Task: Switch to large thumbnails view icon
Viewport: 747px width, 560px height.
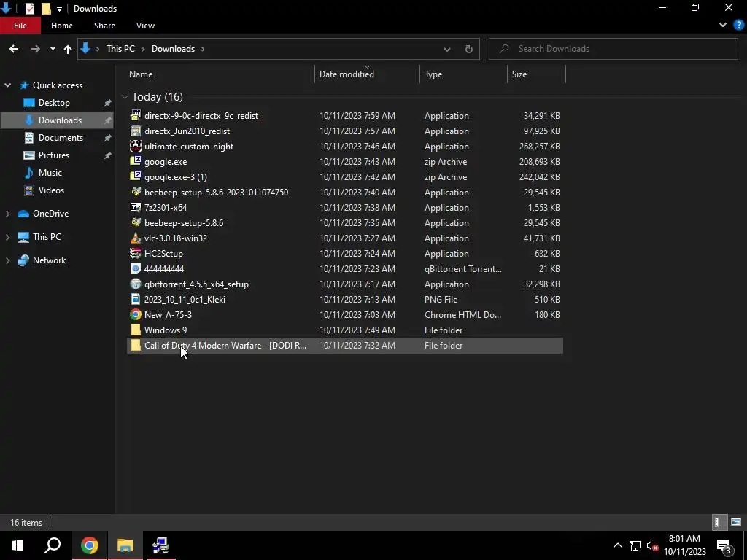Action: point(736,522)
